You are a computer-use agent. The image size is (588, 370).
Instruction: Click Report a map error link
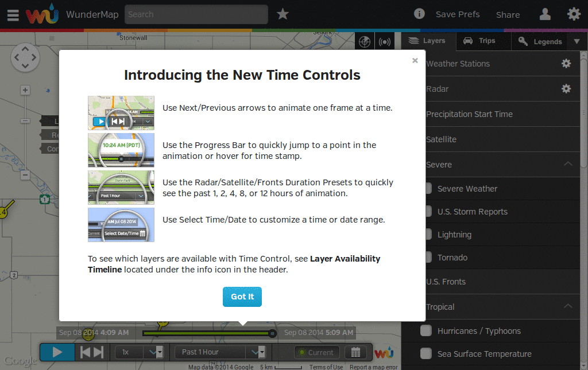point(373,367)
